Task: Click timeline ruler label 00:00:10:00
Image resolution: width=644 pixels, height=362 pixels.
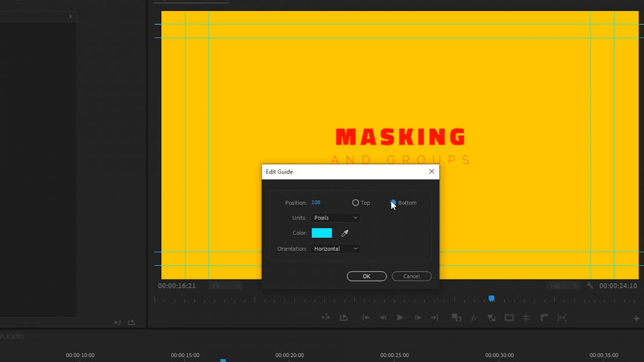Action: click(80, 355)
